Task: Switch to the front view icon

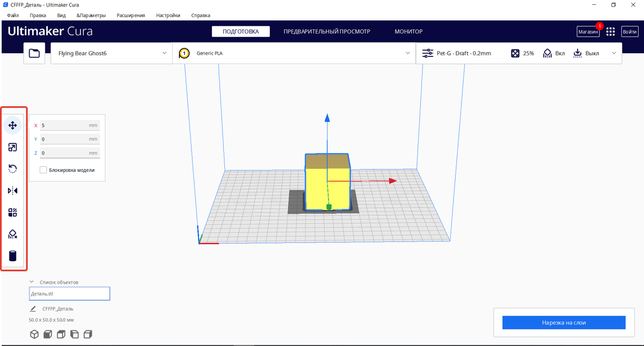Action: click(47, 334)
